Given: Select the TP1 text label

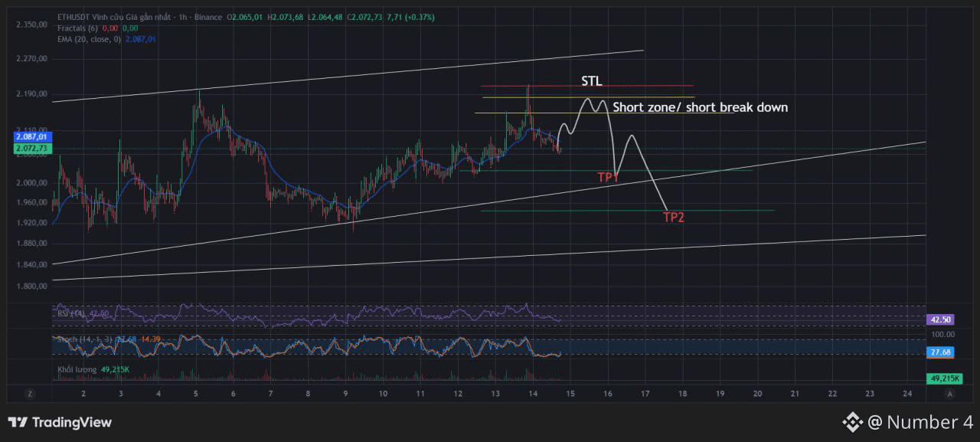Looking at the screenshot, I should coord(608,178).
